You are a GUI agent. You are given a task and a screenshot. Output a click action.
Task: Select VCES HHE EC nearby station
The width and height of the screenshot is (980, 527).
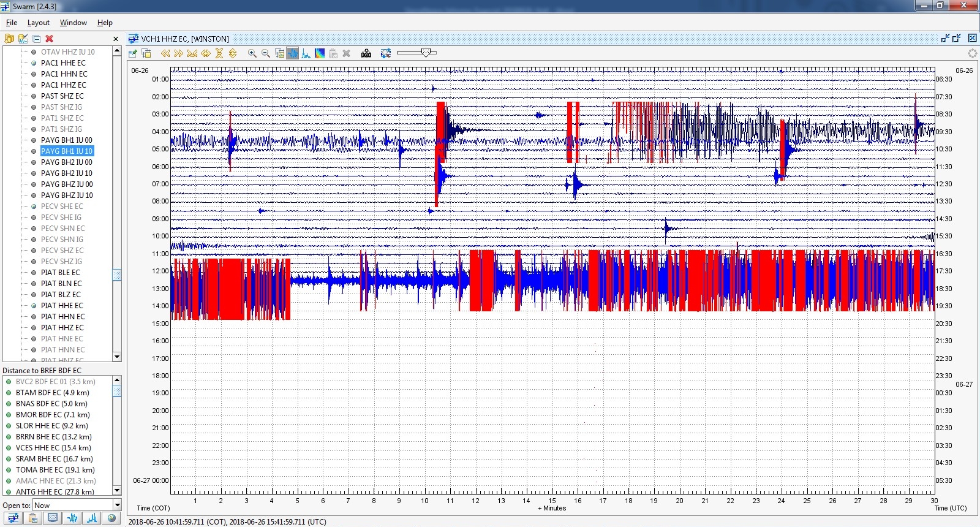click(x=53, y=448)
